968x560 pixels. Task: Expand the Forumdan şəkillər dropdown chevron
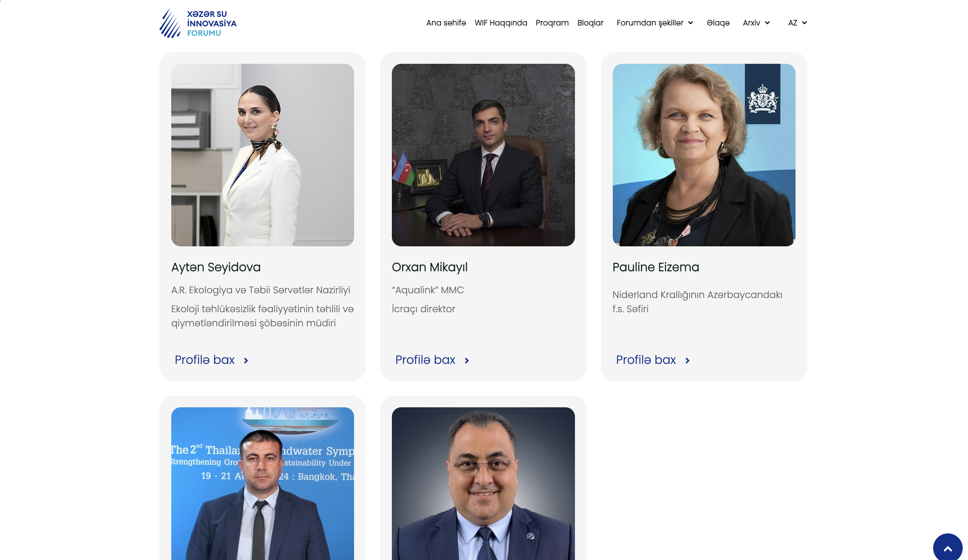click(690, 23)
